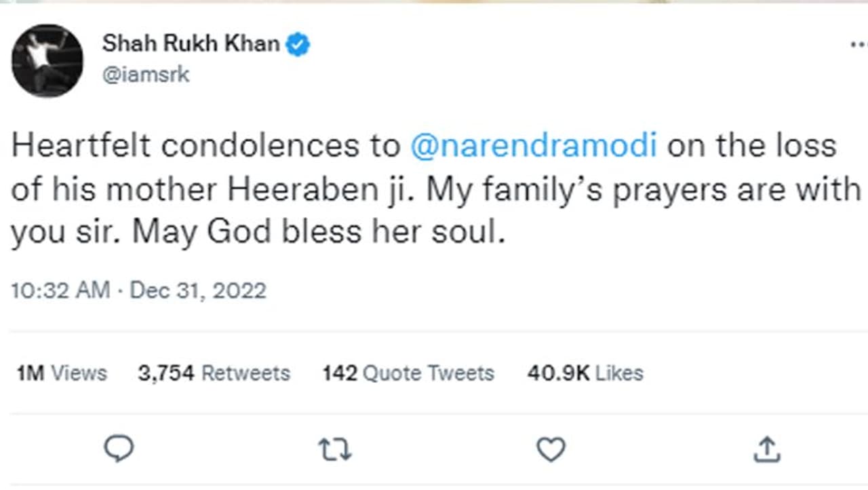Screen dimensions: 868x490
Task: View the 1M Views analytics
Action: (62, 373)
